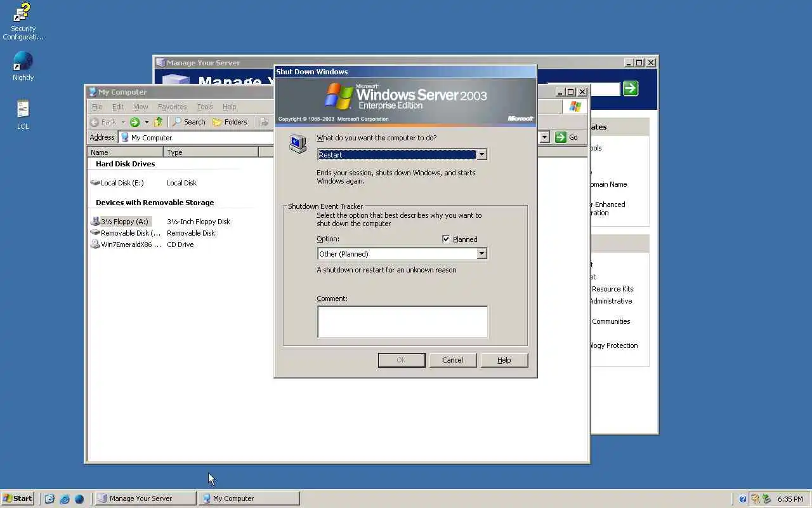Toggle the Folders pane button

(230, 122)
